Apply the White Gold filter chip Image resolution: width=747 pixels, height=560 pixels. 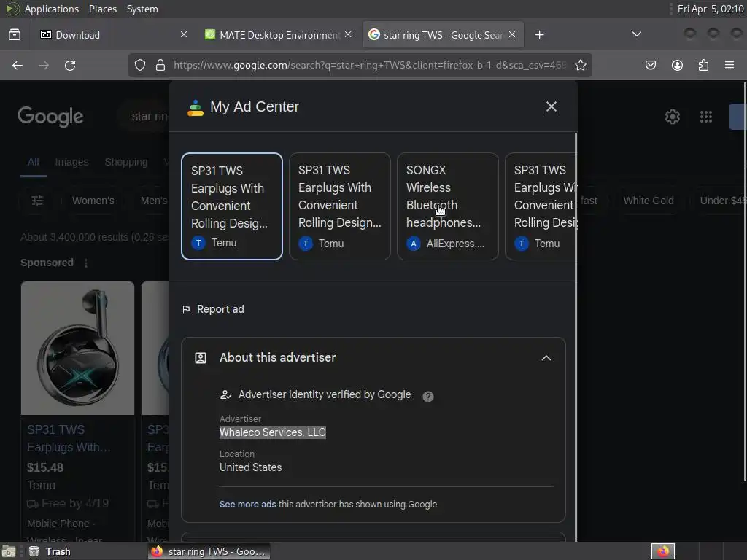pos(649,201)
